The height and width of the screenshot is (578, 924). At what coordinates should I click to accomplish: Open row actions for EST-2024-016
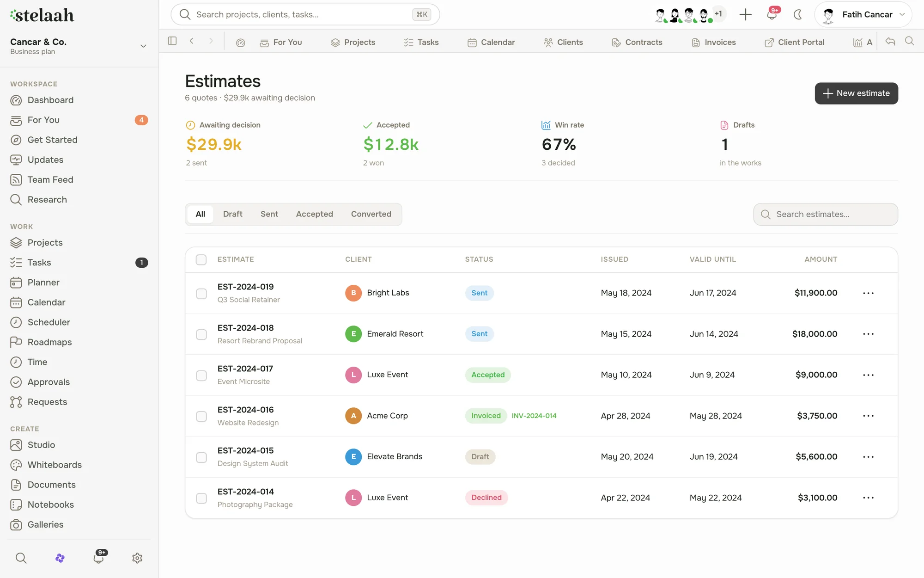(x=868, y=416)
